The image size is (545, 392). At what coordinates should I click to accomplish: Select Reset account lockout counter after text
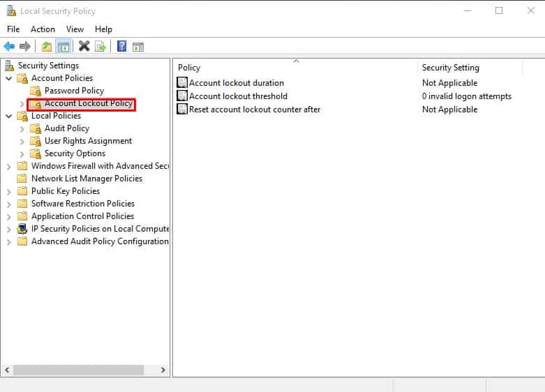click(255, 109)
